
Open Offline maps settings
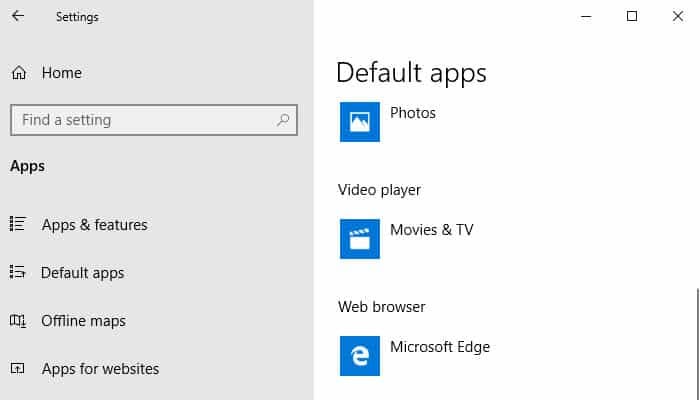83,321
